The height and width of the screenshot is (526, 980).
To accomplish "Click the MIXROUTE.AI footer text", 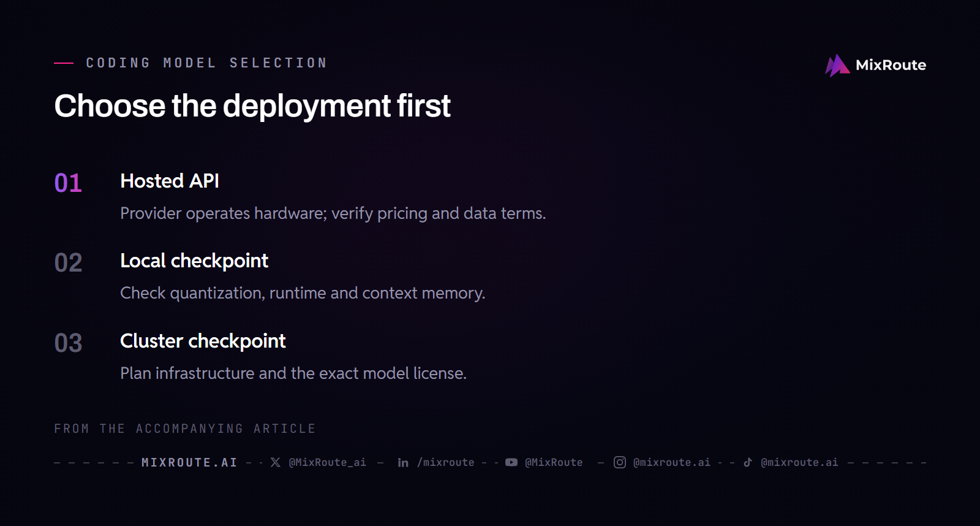I will click(189, 462).
